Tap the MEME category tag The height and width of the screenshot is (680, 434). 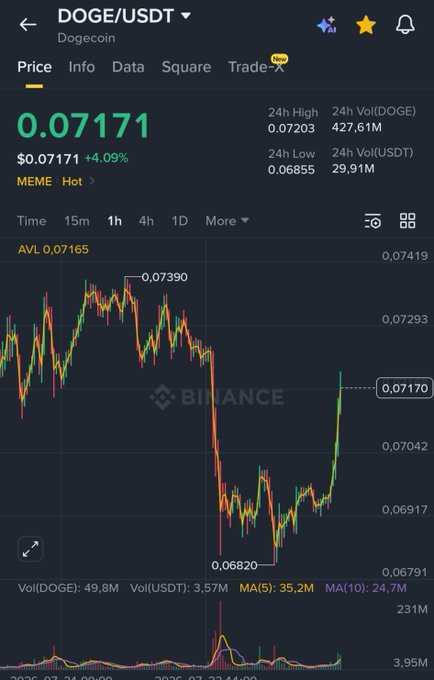click(34, 181)
